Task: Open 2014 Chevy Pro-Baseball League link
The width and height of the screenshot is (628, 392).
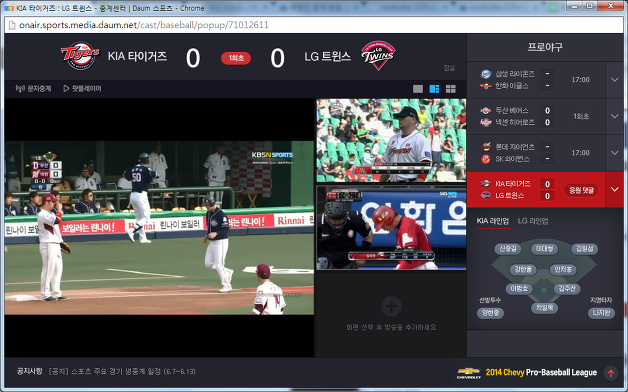Action: coord(541,372)
